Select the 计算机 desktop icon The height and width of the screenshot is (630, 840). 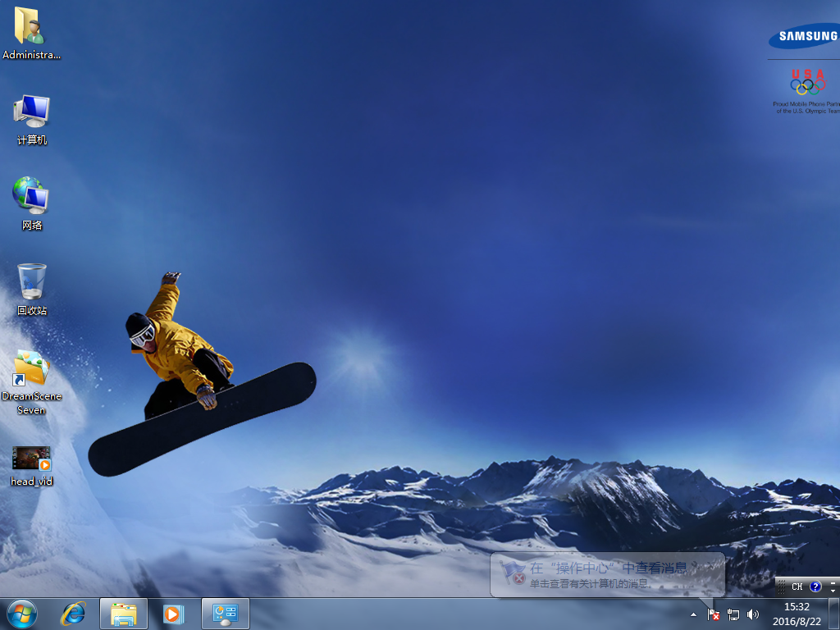pos(32,118)
